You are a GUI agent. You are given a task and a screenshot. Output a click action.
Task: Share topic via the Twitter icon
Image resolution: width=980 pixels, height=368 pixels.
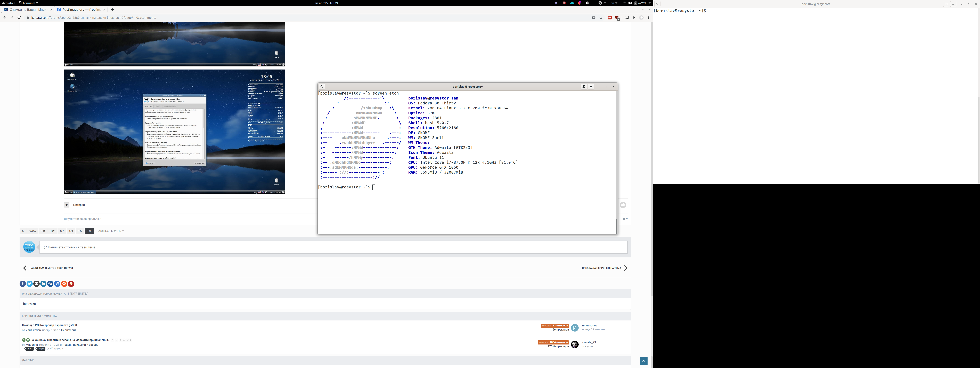pyautogui.click(x=29, y=283)
